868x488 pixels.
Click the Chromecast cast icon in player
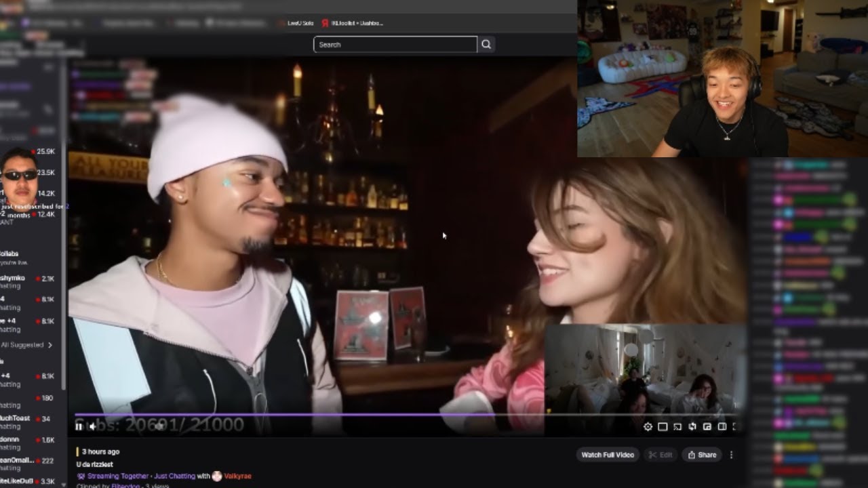click(x=677, y=426)
